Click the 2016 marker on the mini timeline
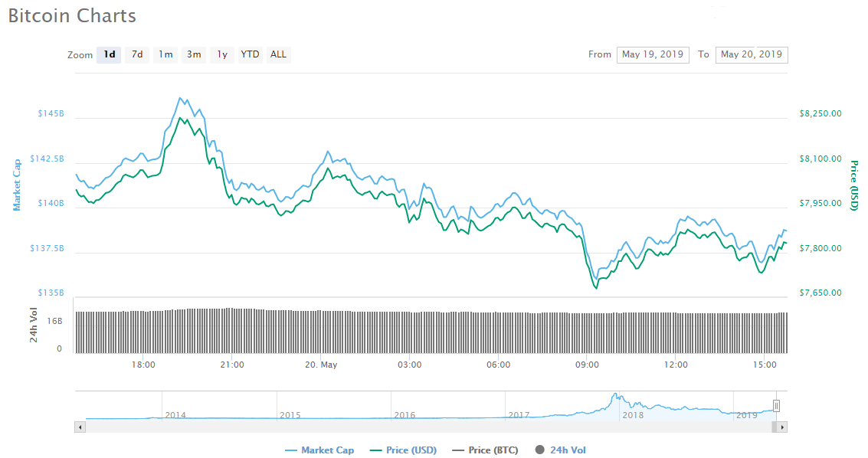 point(405,415)
